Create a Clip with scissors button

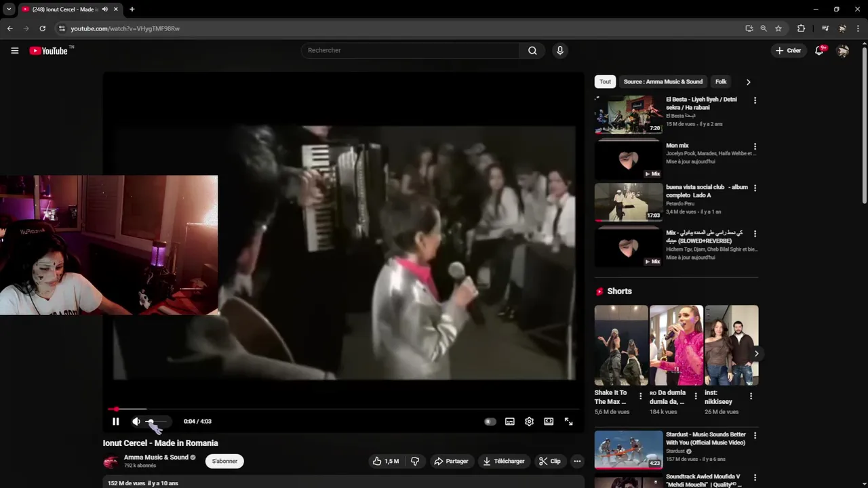point(550,461)
